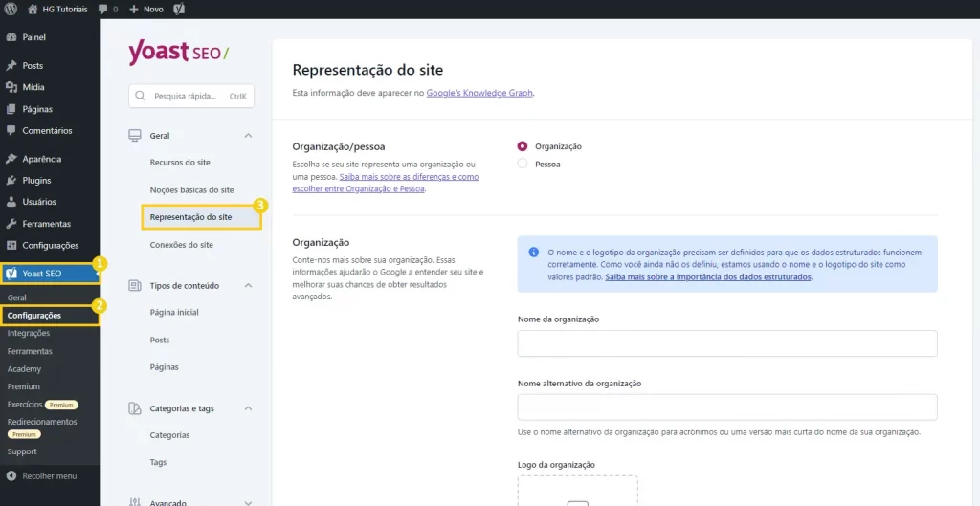Focus the Pesquisa rápida search box
Screen dimensions: 980x506
click(191, 97)
